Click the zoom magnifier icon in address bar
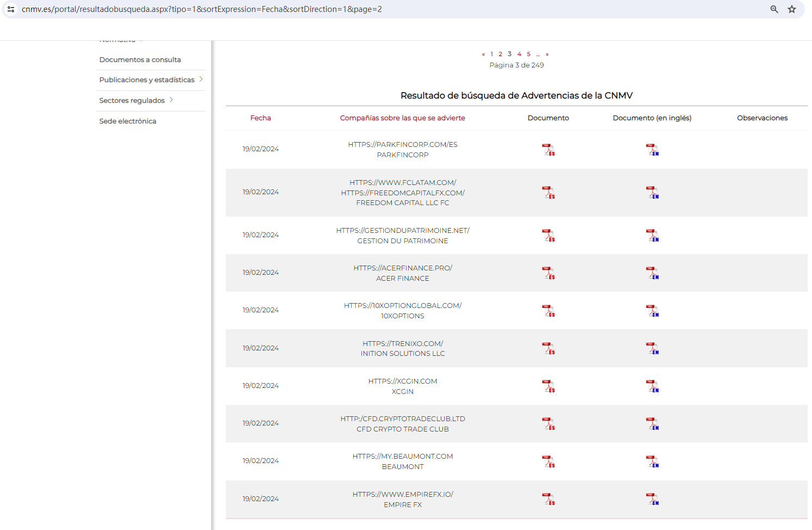This screenshot has height=530, width=812. [774, 9]
